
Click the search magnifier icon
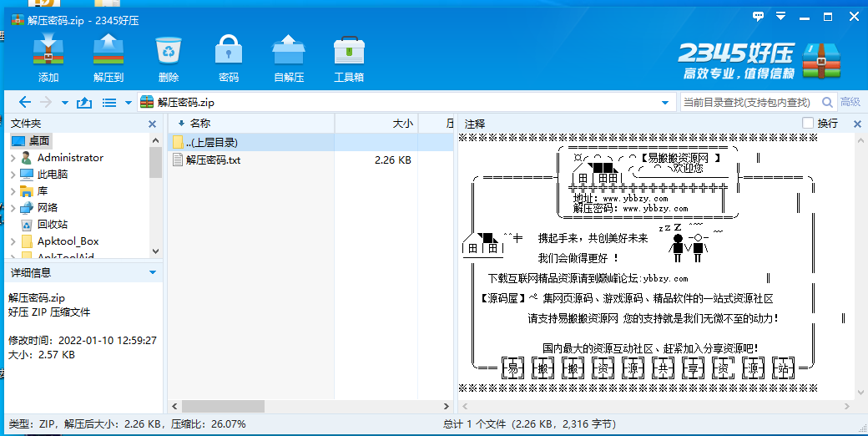pyautogui.click(x=827, y=102)
